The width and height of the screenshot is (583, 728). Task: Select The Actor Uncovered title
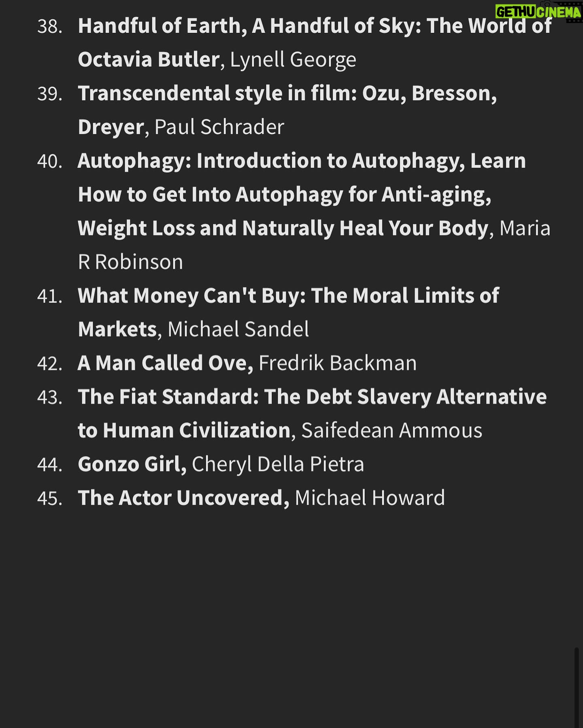[183, 498]
